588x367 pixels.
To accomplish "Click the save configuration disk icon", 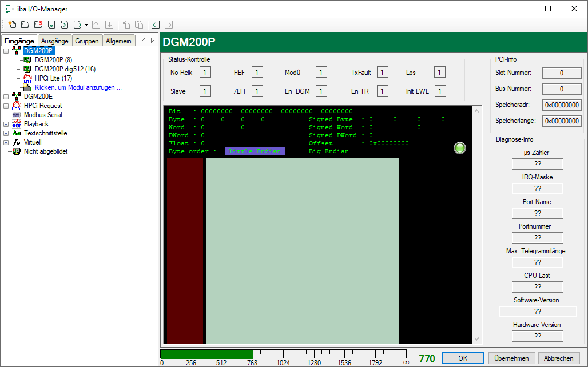I will [51, 25].
